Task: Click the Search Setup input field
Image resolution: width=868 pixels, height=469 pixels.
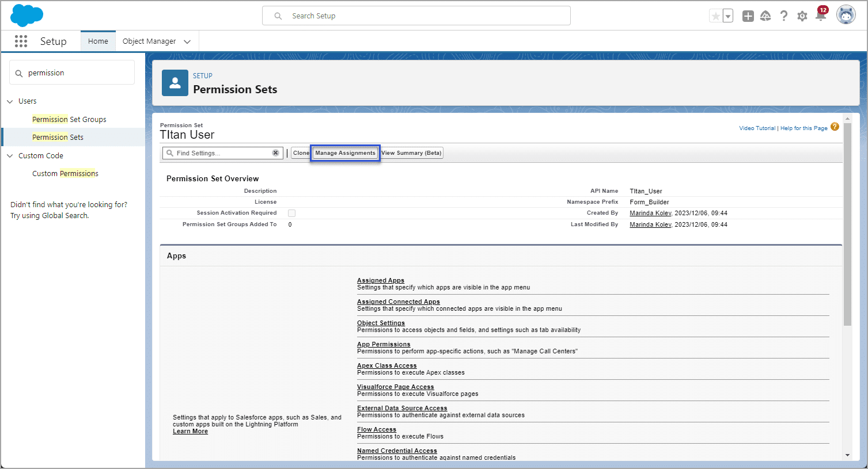Action: pos(416,16)
